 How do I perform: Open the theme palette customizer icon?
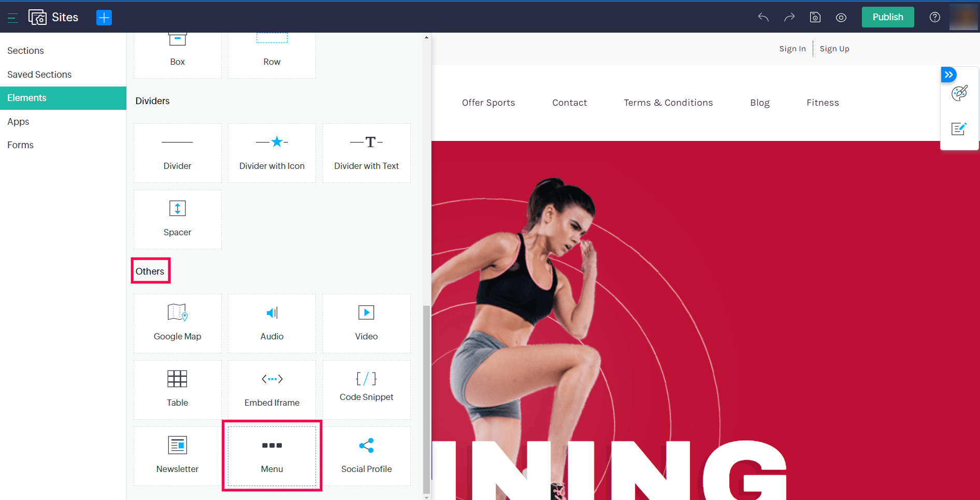tap(959, 93)
